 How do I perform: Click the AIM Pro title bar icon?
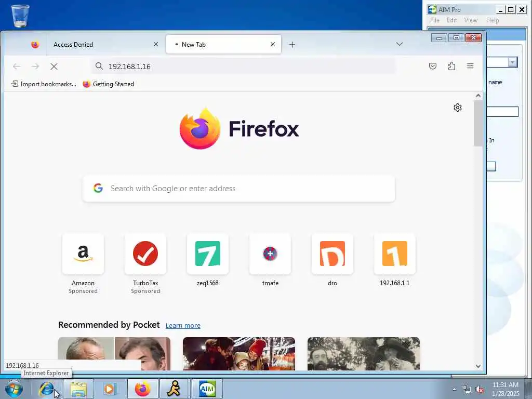coord(432,9)
